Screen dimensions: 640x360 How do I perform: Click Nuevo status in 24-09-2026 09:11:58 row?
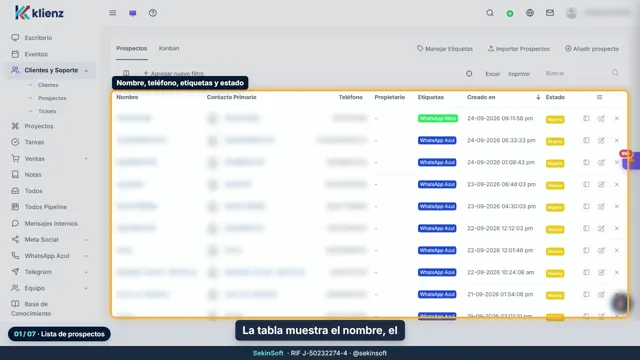(x=555, y=120)
